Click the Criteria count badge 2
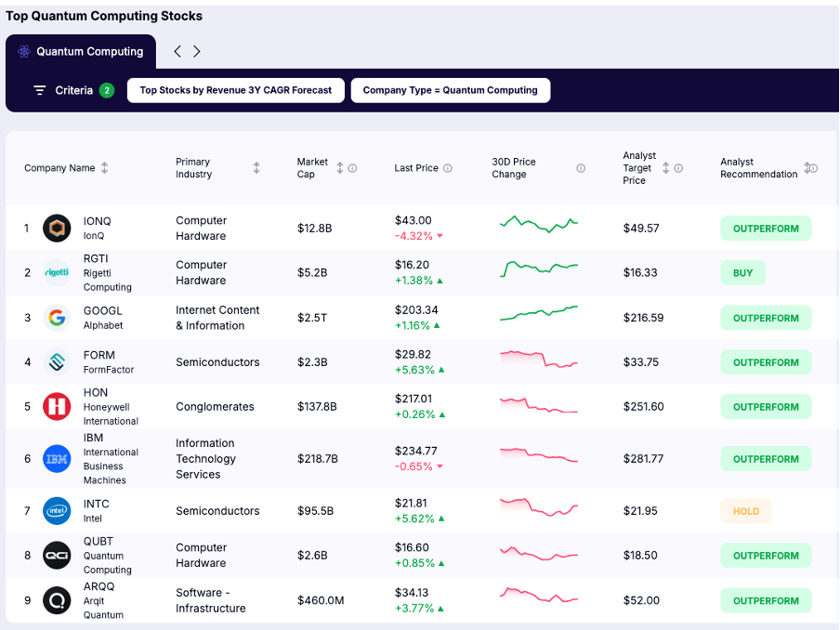 107,90
